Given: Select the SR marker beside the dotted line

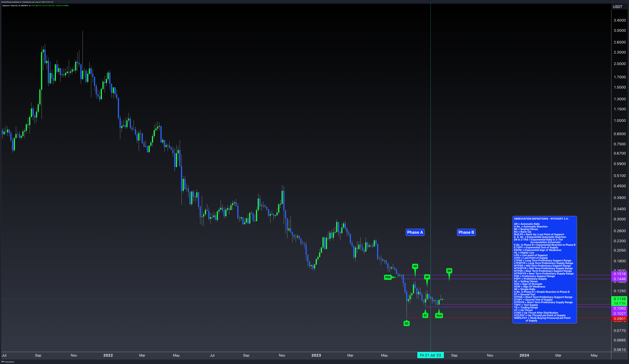Looking at the screenshot, I should [x=427, y=277].
